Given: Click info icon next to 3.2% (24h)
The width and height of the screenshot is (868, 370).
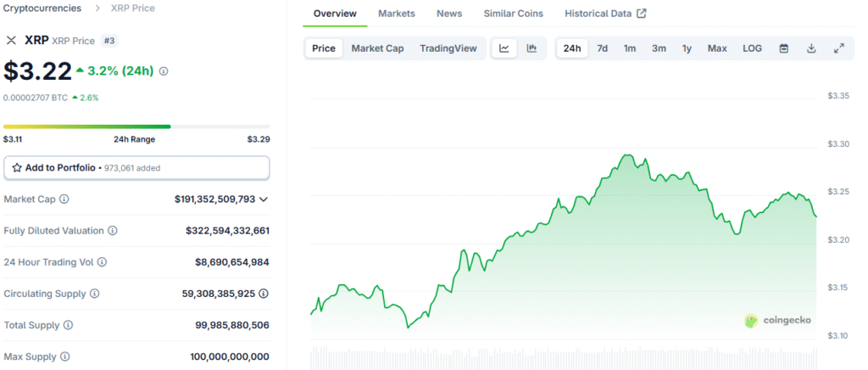Looking at the screenshot, I should pyautogui.click(x=164, y=71).
